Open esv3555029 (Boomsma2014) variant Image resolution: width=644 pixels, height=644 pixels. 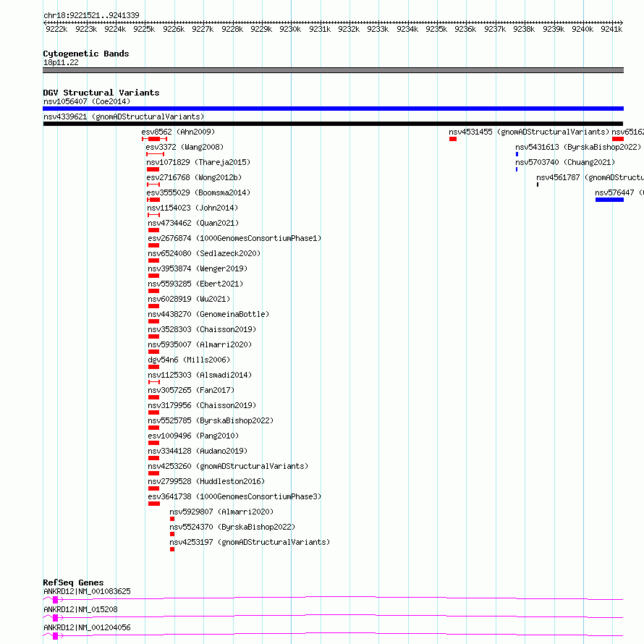click(198, 192)
